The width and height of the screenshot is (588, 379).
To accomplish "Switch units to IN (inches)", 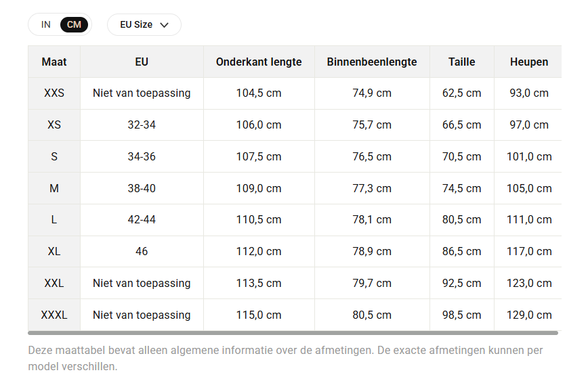I will (46, 25).
